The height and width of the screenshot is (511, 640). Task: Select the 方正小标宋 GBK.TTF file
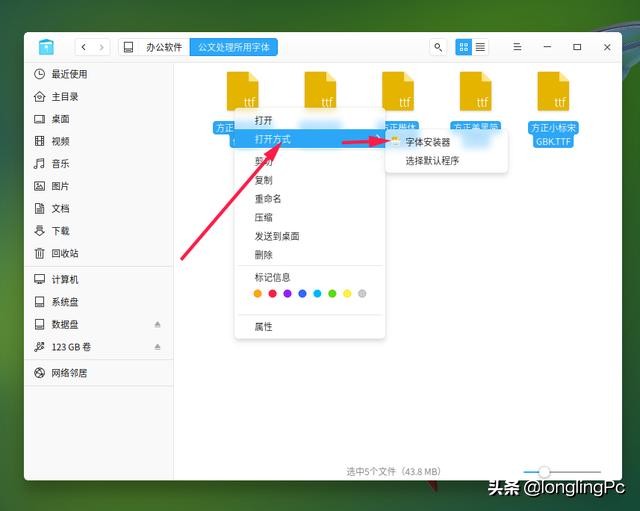(x=553, y=109)
